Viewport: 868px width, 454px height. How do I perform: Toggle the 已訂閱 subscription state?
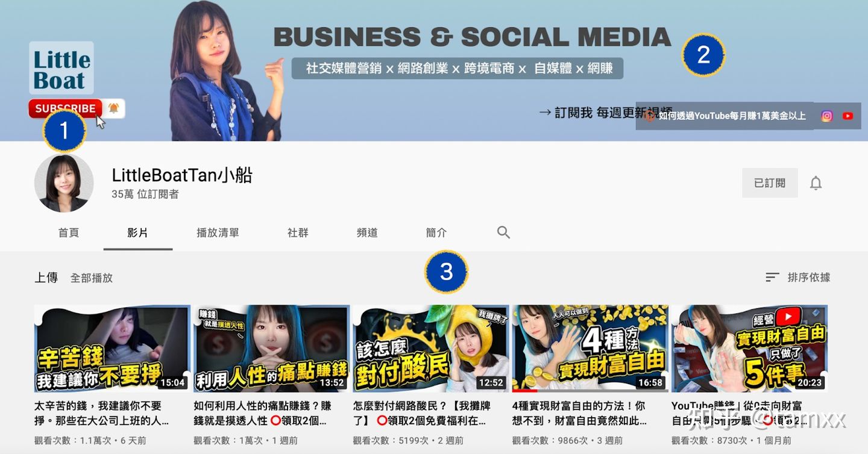coord(770,182)
